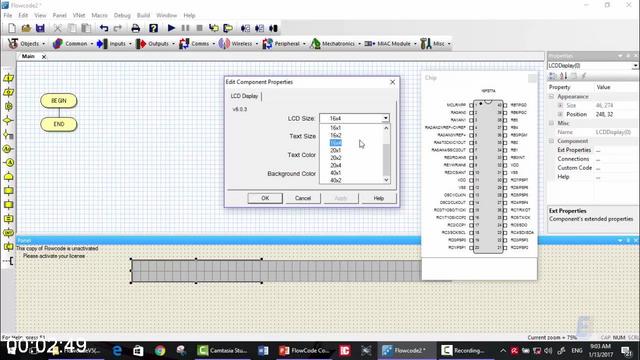Create a new flowchart with the New icon
Screen dimensions: 640x360
click(x=12, y=28)
